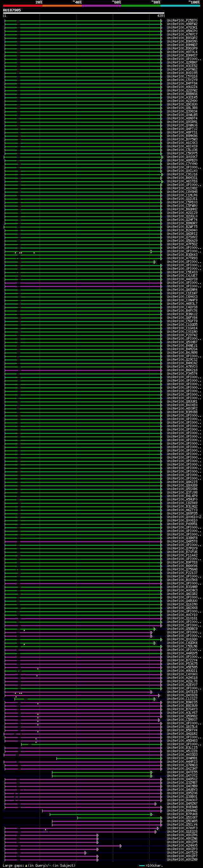Click label UniRef100_Q9SRM1
203x868 pixels.
[182, 122]
